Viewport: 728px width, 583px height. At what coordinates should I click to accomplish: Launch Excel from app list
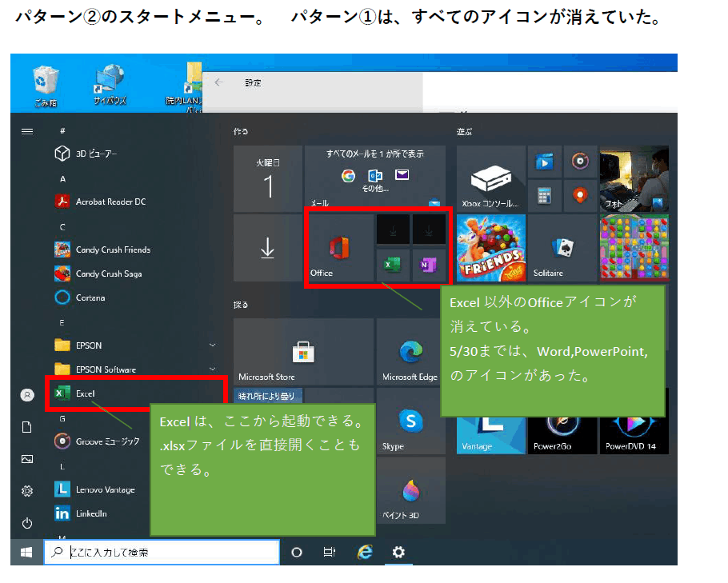pos(135,393)
